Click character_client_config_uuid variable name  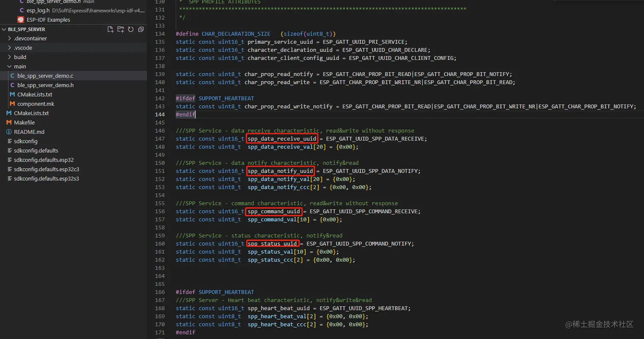point(293,58)
